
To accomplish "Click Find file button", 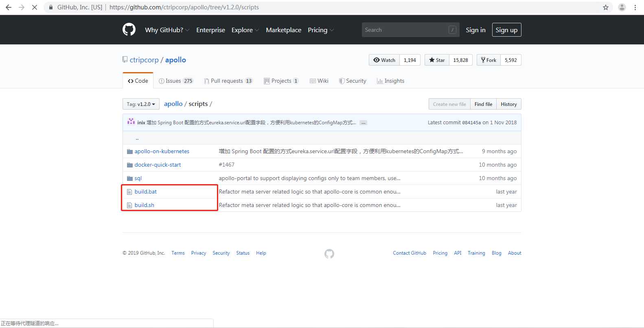I will 483,104.
